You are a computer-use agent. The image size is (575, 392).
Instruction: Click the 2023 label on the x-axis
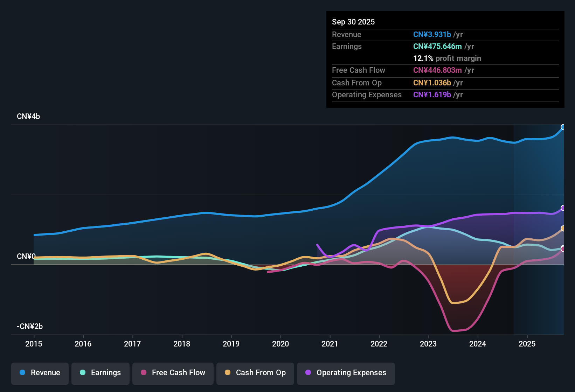[x=428, y=344]
